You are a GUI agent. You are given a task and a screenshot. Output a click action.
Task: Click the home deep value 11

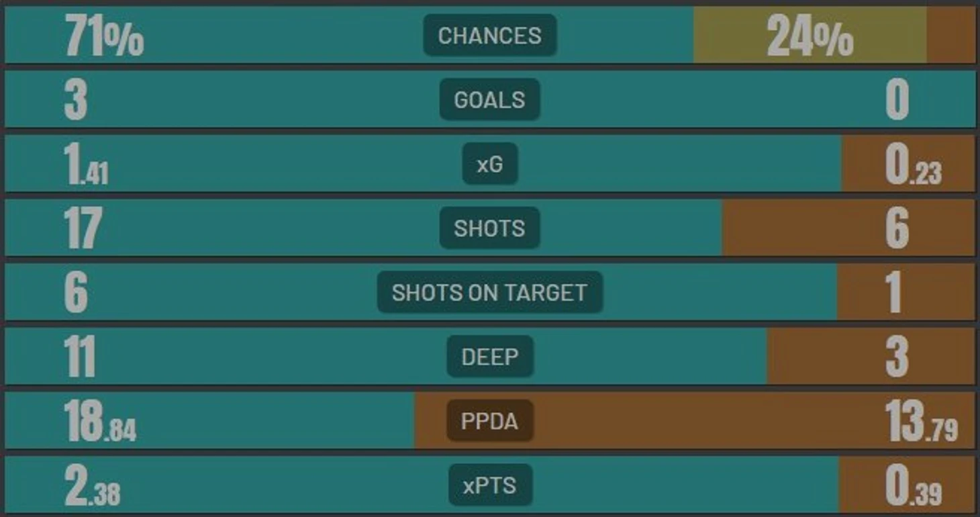[x=80, y=357]
